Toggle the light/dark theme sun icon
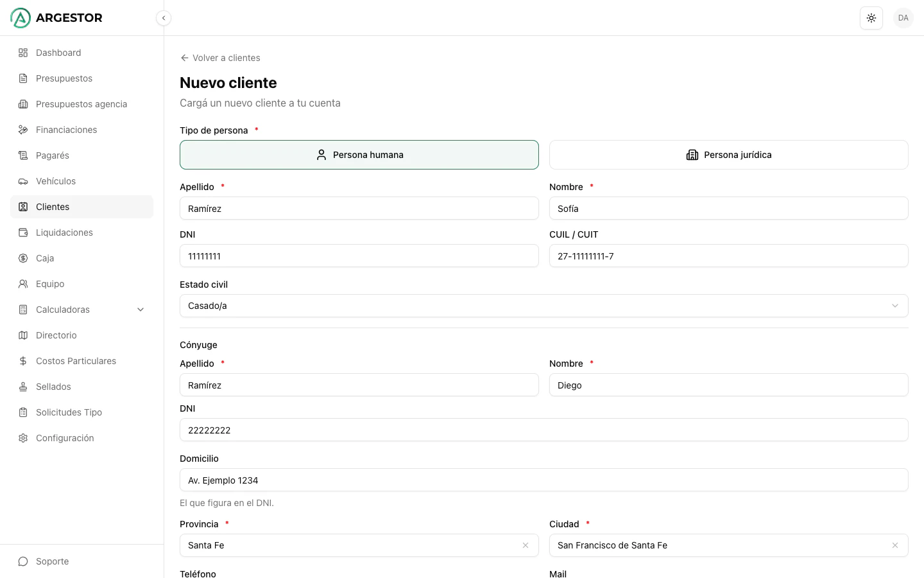The width and height of the screenshot is (924, 578). (x=871, y=18)
